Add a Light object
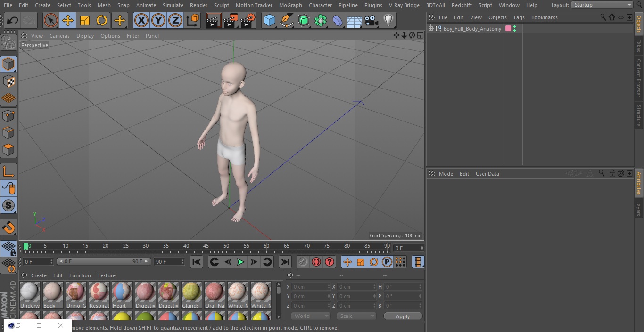This screenshot has height=332, width=644. pyautogui.click(x=388, y=21)
